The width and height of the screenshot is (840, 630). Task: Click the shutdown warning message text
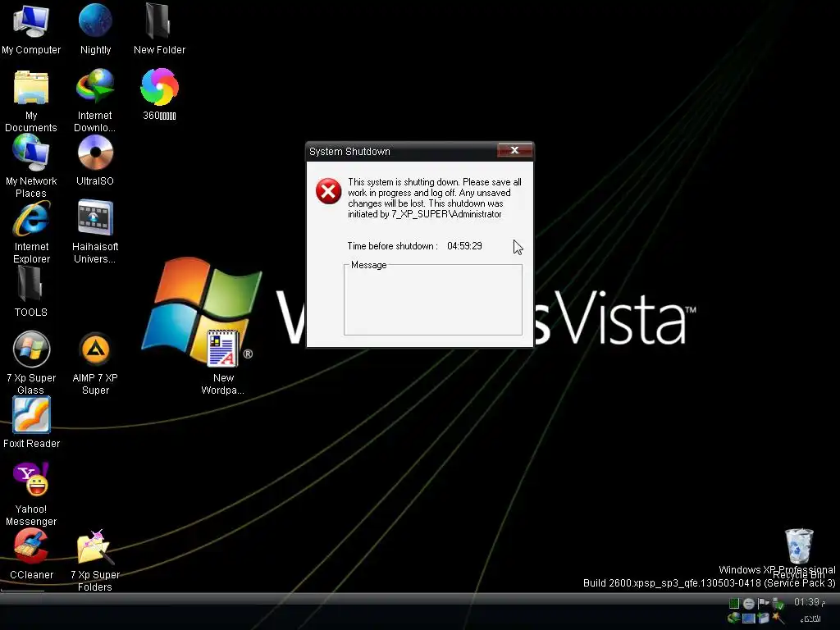435,198
